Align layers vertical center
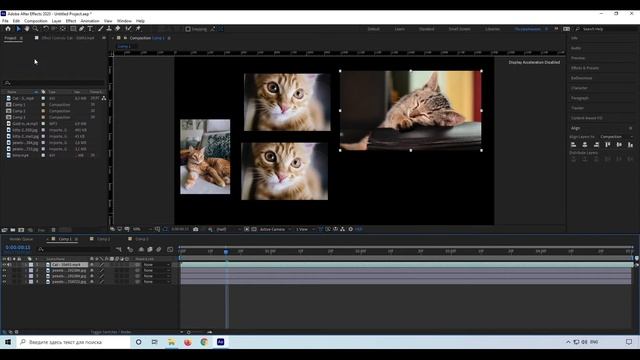 tap(619, 145)
